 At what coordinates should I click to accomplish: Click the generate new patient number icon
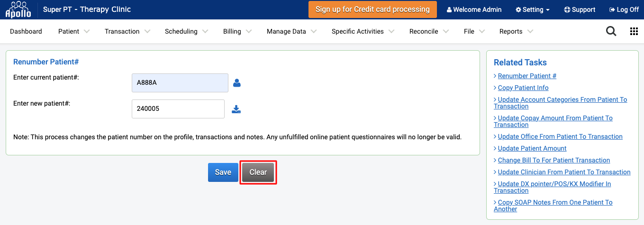pos(236,109)
